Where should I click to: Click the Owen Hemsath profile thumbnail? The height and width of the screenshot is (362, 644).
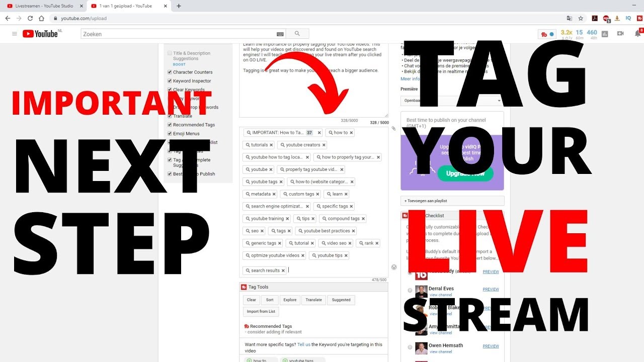click(x=421, y=348)
